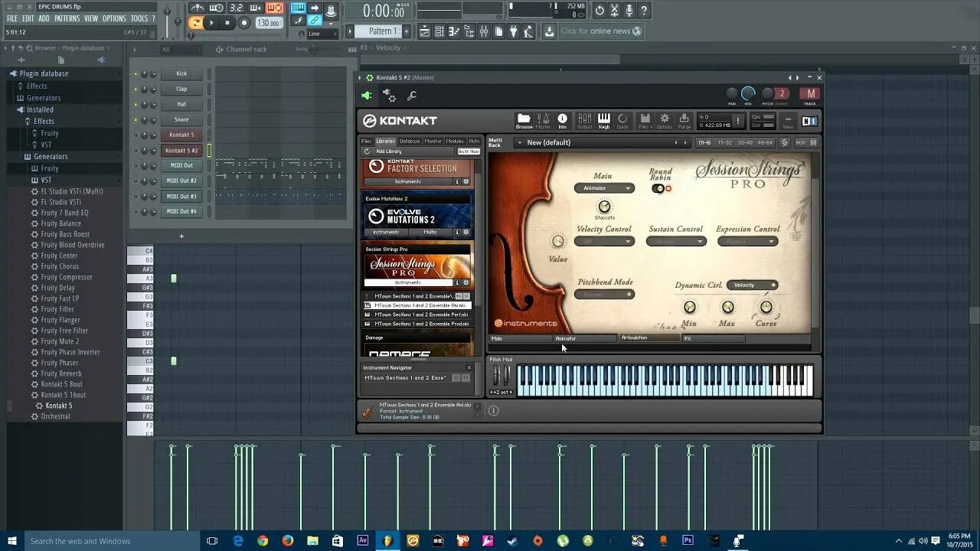980x551 pixels.
Task: Switch to instrument Articulation tab
Action: pos(650,337)
